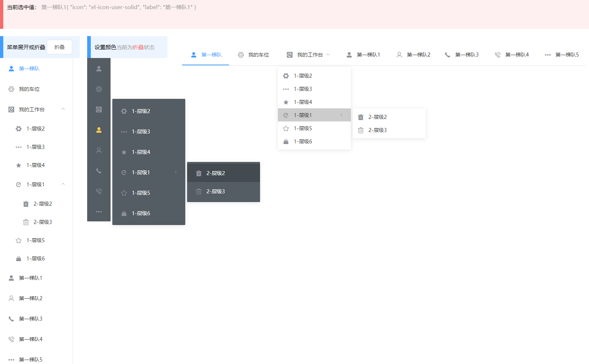Click the gear icon in collapsed dark menu
The width and height of the screenshot is (589, 364).
click(99, 89)
